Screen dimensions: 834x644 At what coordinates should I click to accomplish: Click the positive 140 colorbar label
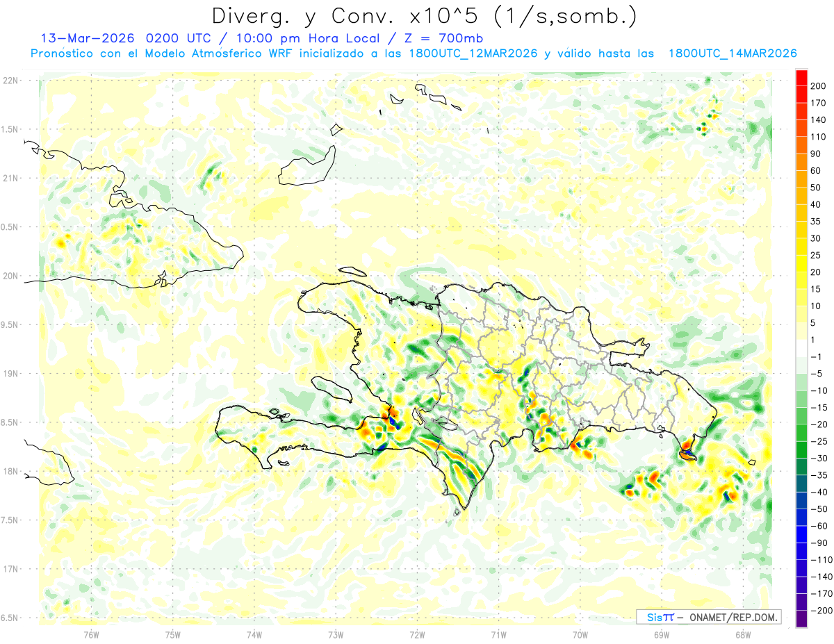[x=819, y=120]
